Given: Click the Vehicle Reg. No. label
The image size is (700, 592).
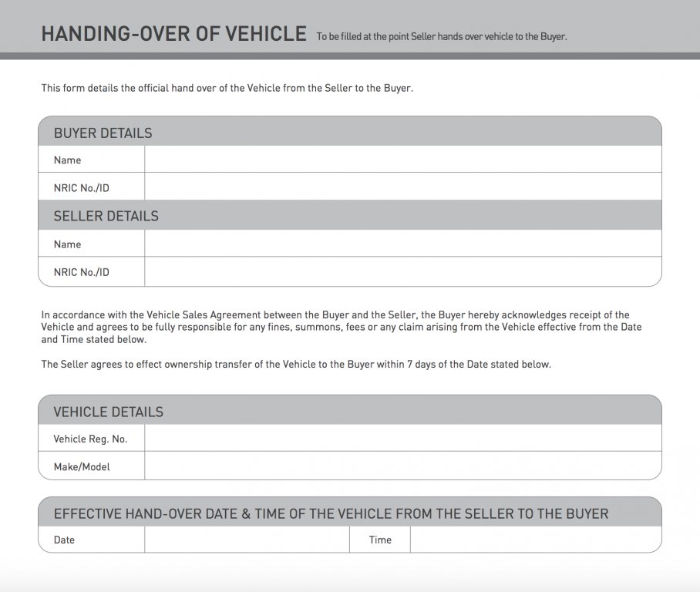Looking at the screenshot, I should point(91,439).
